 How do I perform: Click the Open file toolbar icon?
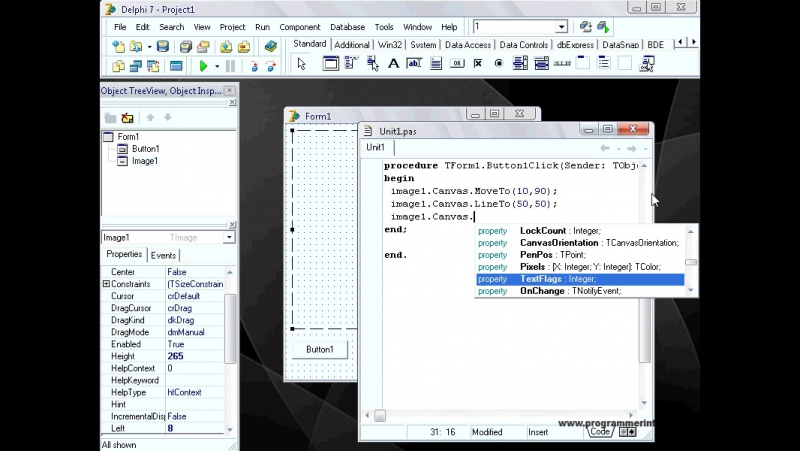136,47
